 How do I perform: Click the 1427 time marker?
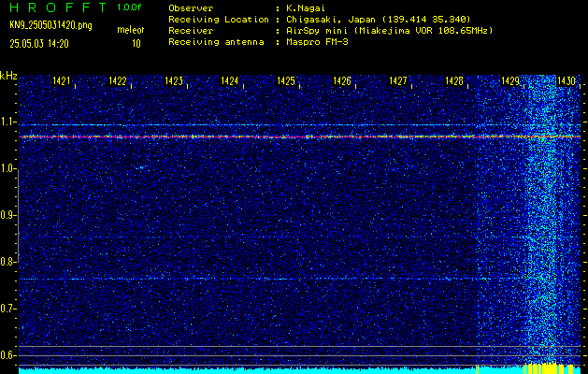coord(398,80)
